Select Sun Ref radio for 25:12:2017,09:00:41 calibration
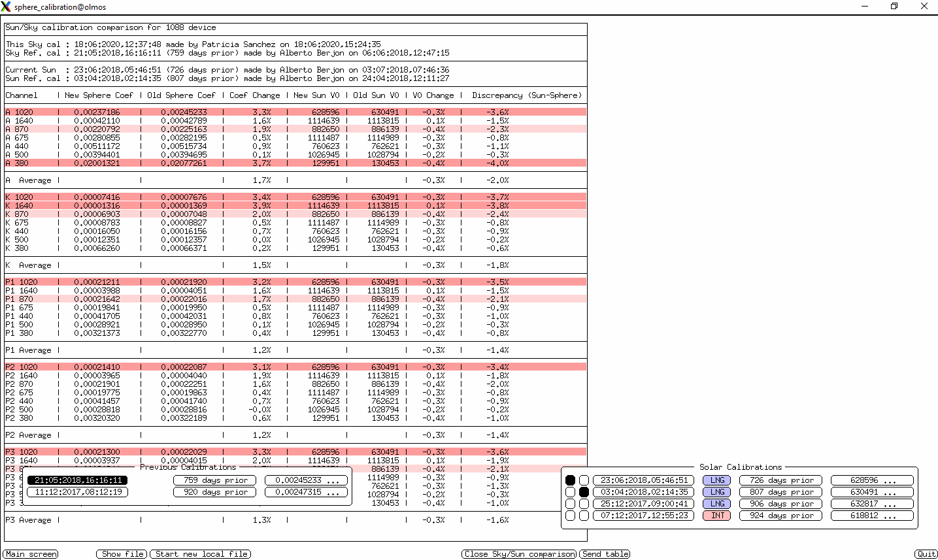Image resolution: width=938 pixels, height=560 pixels. pyautogui.click(x=584, y=504)
